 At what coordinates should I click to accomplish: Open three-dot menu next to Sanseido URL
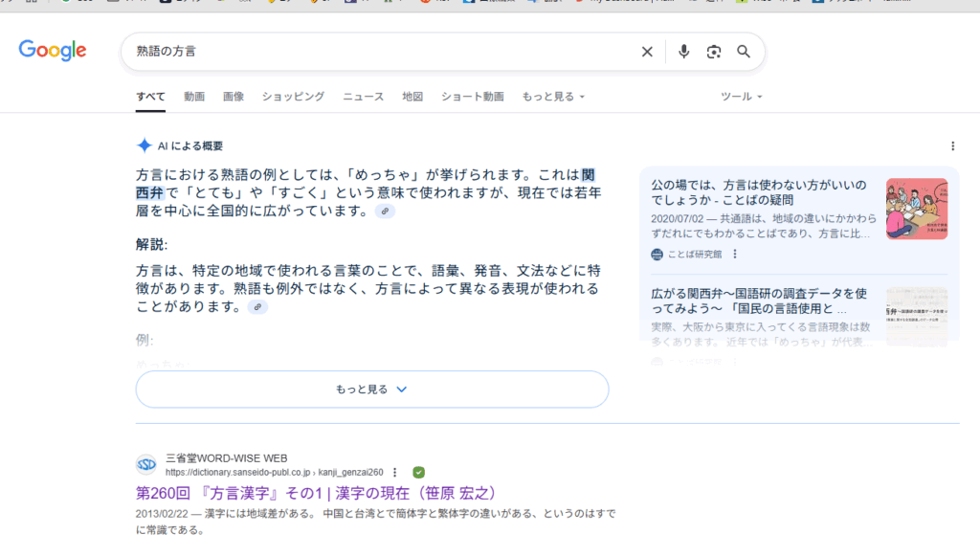[394, 472]
